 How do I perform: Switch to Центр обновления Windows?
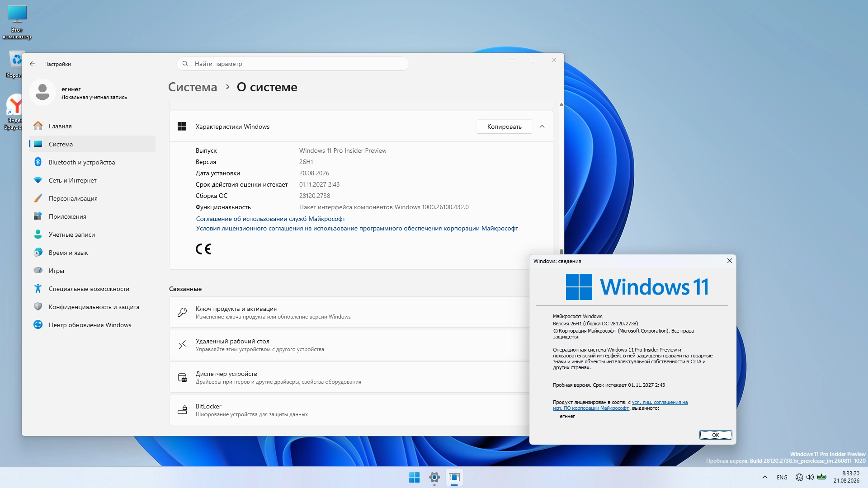[92, 325]
